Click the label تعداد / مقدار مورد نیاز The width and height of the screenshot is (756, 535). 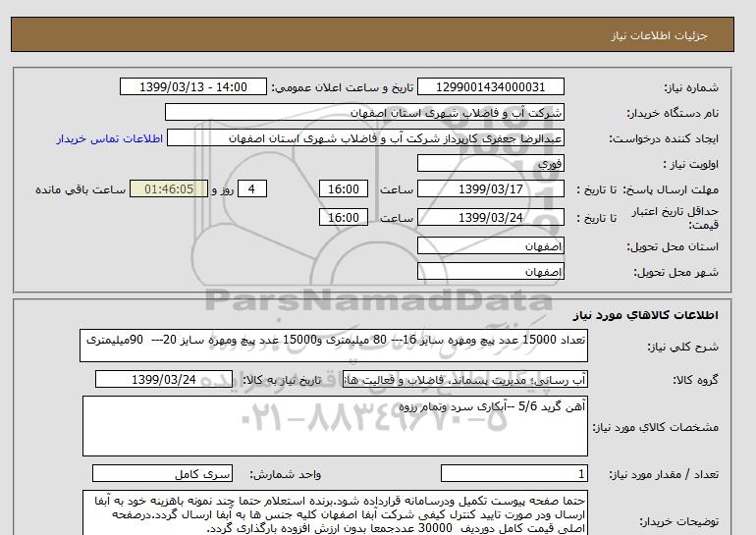tap(664, 475)
